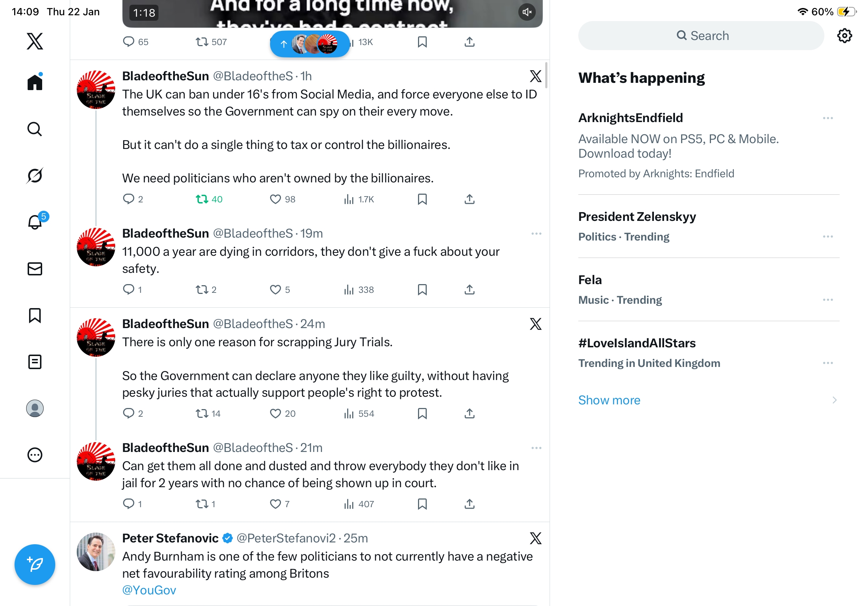Open the More menu in sidebar
868x606 pixels.
point(35,455)
